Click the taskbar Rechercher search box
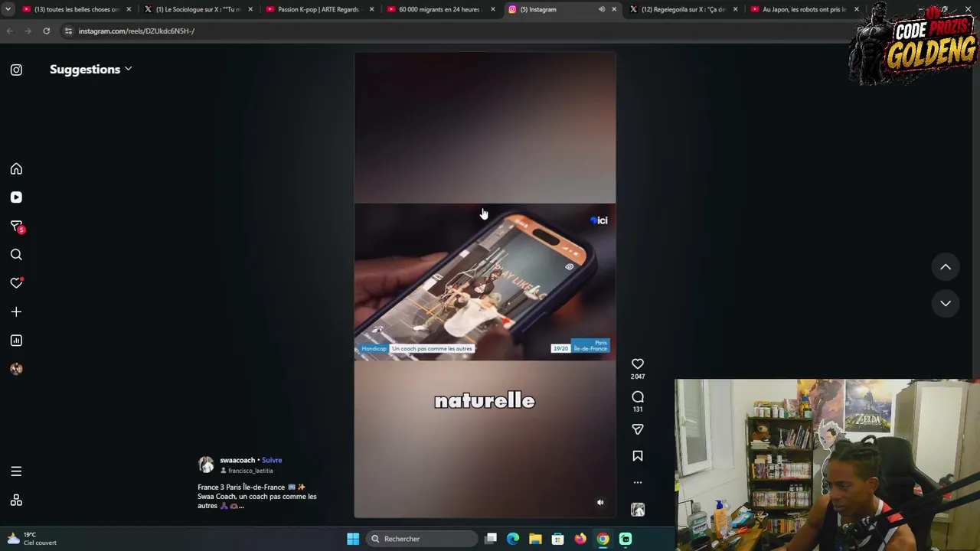Screen dimensions: 980x551 420,539
